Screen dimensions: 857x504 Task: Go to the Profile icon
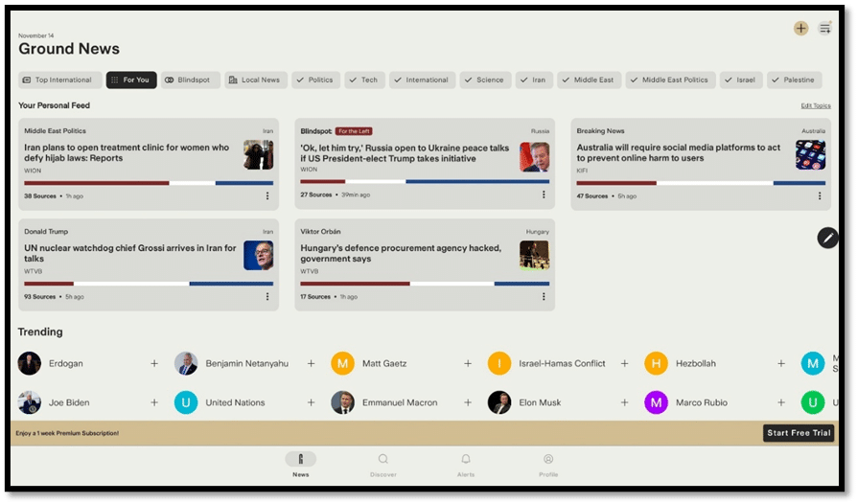coord(548,460)
